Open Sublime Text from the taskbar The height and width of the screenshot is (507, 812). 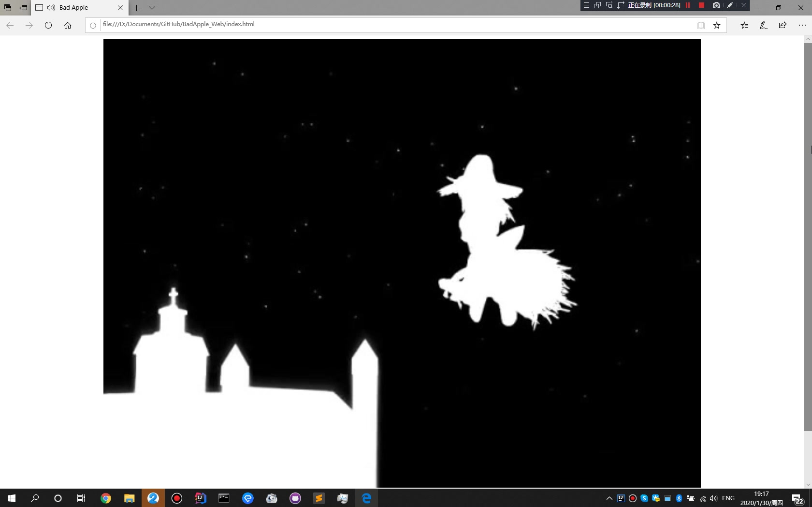point(319,498)
